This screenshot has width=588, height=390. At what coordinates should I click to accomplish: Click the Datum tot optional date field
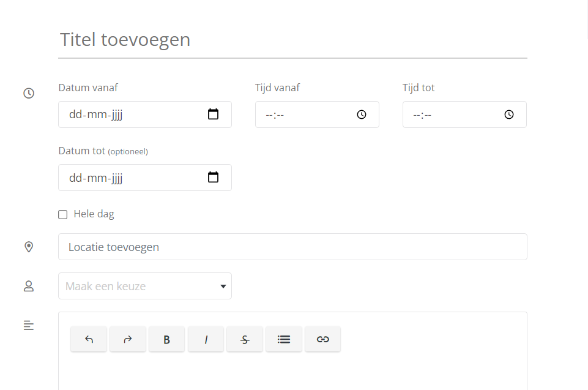(145, 178)
